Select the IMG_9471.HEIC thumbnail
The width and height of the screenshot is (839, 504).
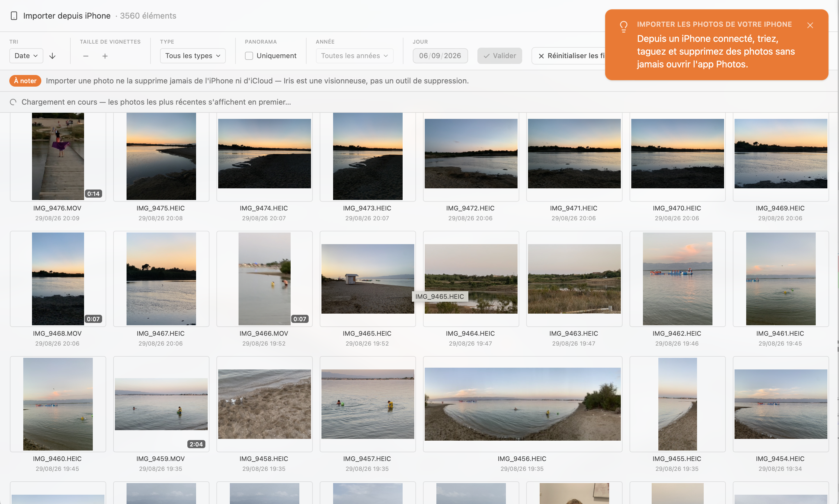click(x=574, y=153)
